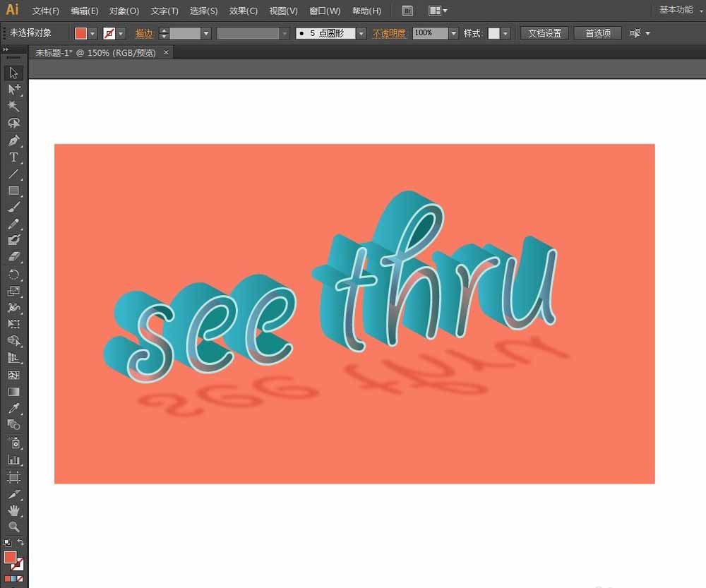Select the Mesh tool
The height and width of the screenshot is (588, 706).
[x=13, y=375]
